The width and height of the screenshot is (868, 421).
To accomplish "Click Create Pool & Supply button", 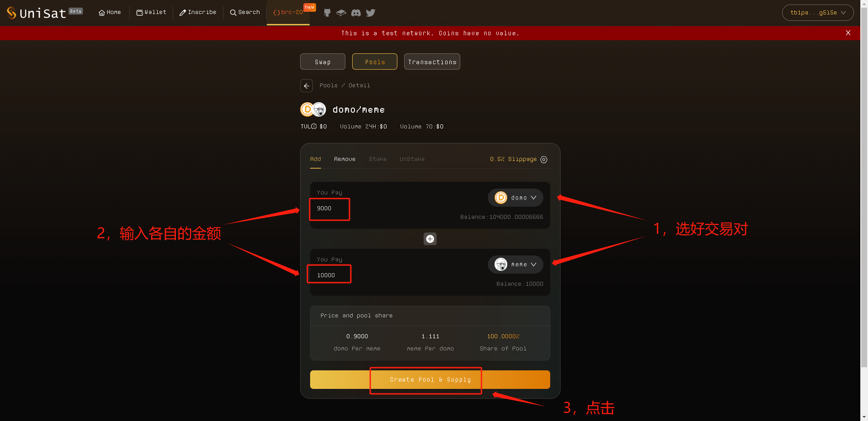I will pos(430,380).
